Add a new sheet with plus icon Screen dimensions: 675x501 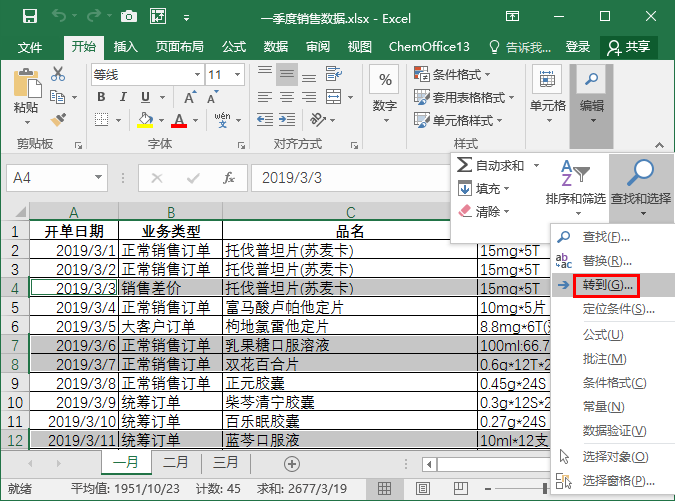tap(292, 464)
